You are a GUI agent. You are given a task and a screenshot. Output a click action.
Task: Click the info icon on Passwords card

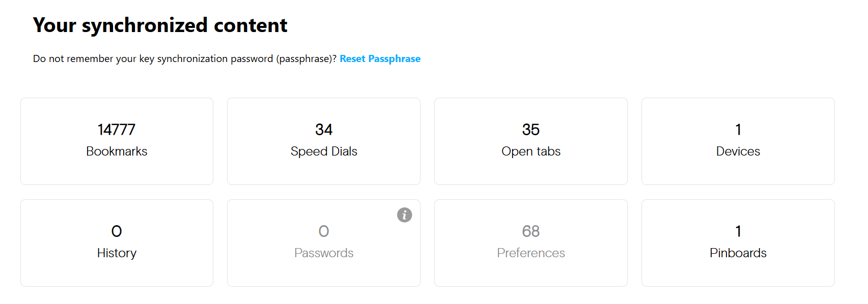[405, 215]
